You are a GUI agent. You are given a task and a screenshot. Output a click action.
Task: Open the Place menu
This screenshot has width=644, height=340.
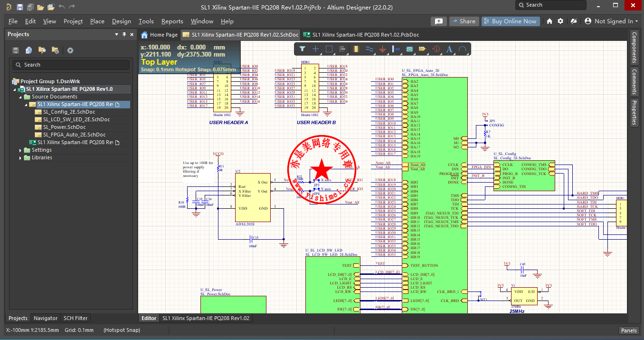[97, 21]
